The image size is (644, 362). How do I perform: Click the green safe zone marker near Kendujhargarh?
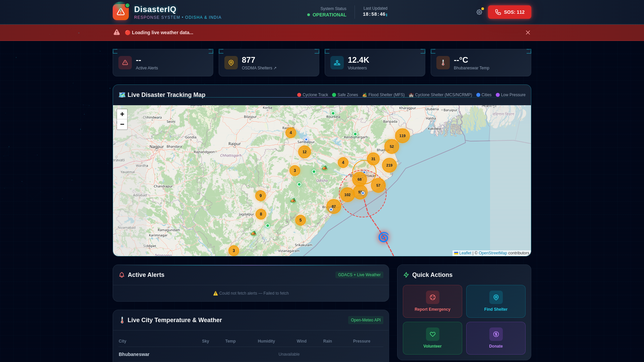pos(355,134)
